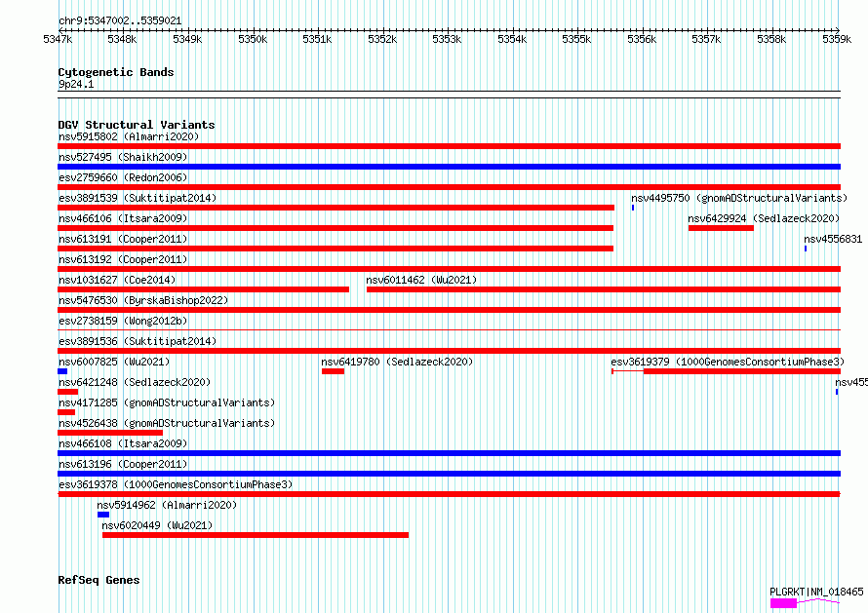Select the thick red esv3619379 bar
This screenshot has width=868, height=613.
742,371
